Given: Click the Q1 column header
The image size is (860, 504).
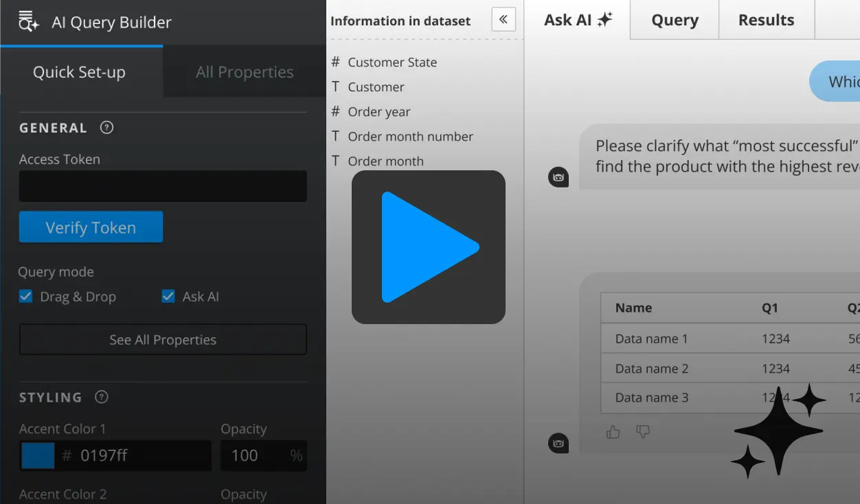Looking at the screenshot, I should (770, 308).
